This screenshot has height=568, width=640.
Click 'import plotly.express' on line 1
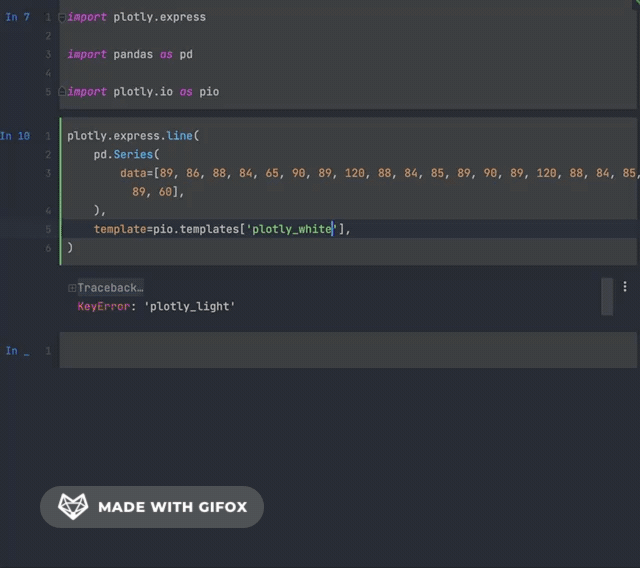point(137,17)
